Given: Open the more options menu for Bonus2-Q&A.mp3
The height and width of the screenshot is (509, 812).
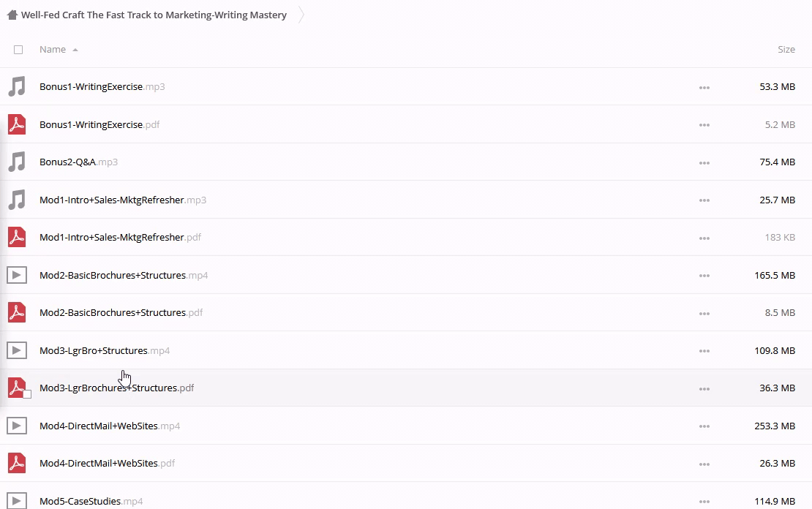Looking at the screenshot, I should pos(704,162).
